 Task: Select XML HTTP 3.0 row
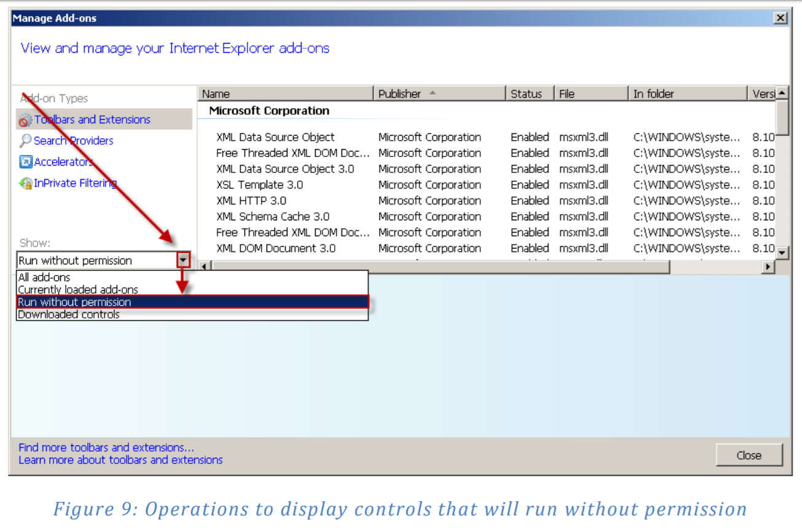[x=486, y=201]
